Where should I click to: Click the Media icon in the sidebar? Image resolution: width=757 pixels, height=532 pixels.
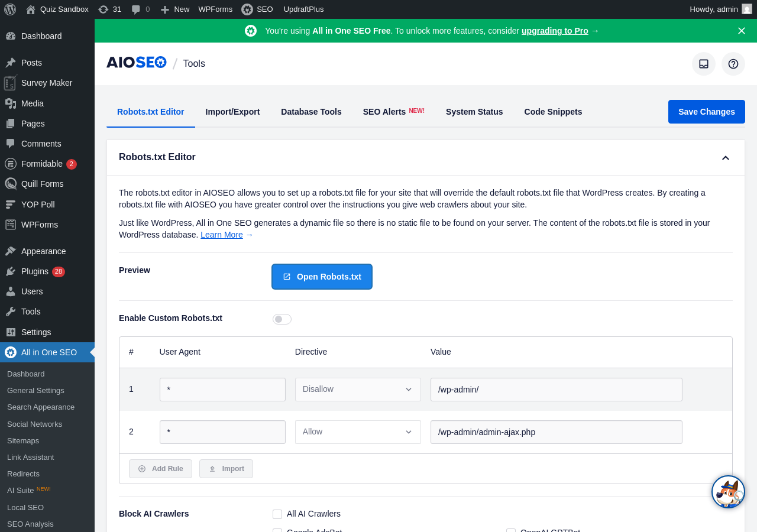pyautogui.click(x=11, y=103)
